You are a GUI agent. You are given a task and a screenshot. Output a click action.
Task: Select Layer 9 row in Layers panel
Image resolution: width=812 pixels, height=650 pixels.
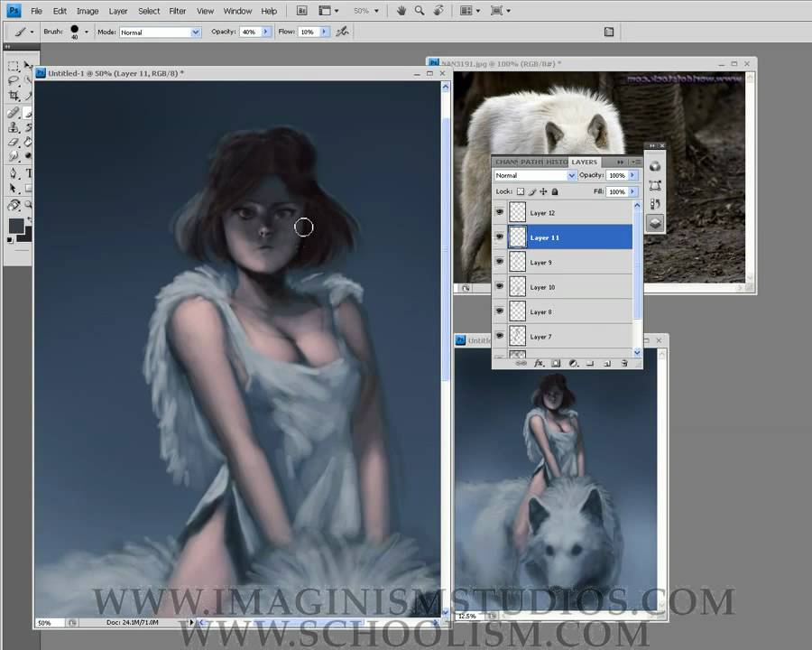tap(562, 263)
